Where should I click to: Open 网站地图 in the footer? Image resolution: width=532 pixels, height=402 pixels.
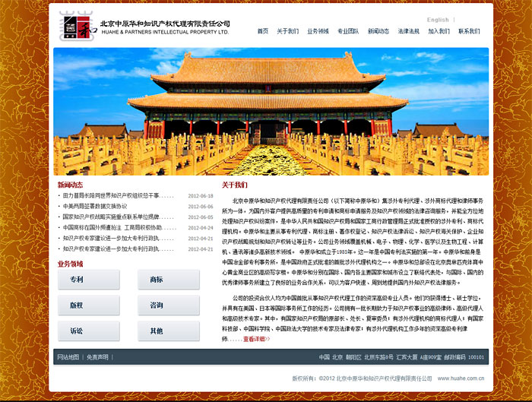[68, 356]
